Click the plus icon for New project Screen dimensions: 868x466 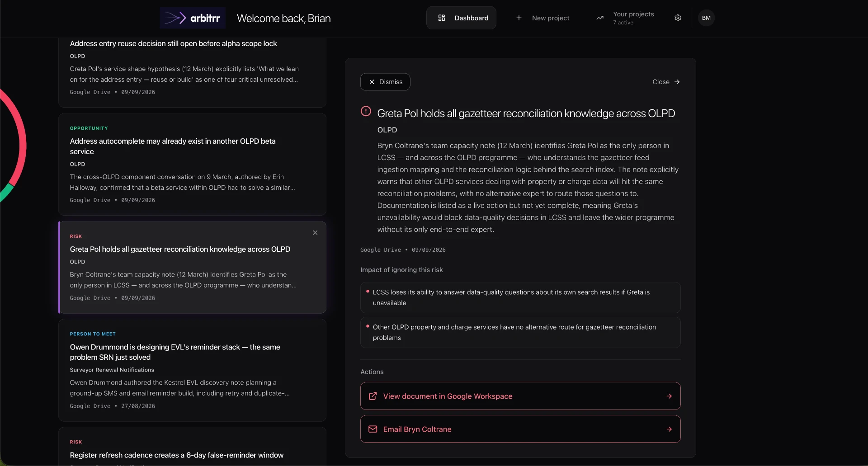pyautogui.click(x=519, y=18)
